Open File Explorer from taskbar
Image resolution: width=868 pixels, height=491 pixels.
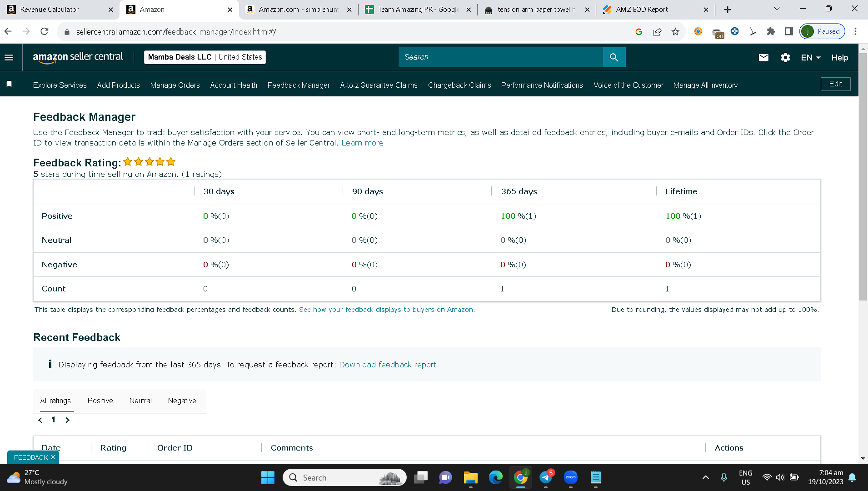tap(470, 477)
